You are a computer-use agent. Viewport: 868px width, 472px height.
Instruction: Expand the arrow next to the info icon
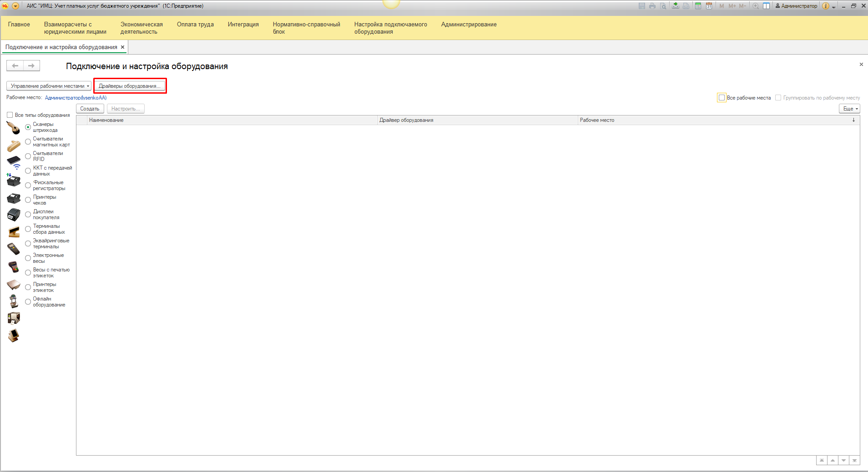pyautogui.click(x=834, y=7)
